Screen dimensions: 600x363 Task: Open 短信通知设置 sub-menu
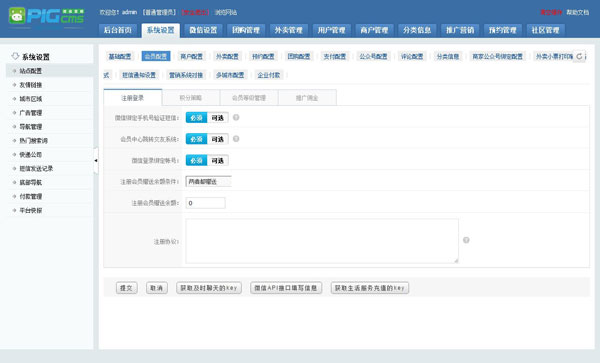(x=139, y=75)
